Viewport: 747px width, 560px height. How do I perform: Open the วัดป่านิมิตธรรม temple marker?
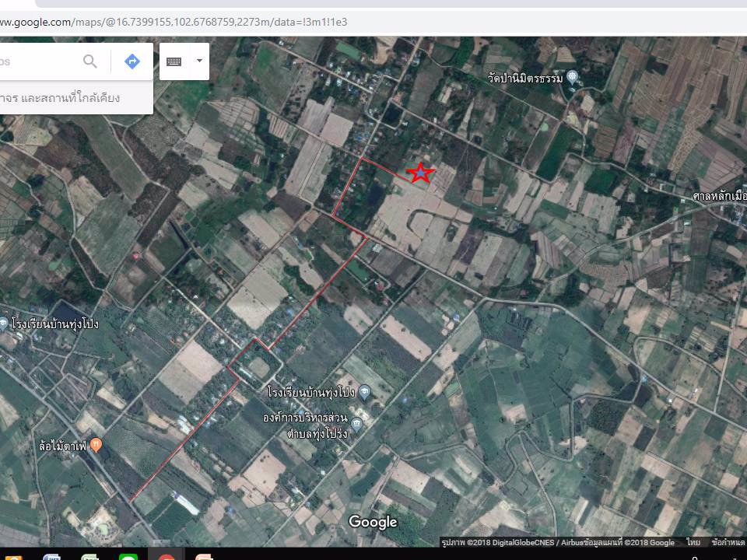[573, 77]
